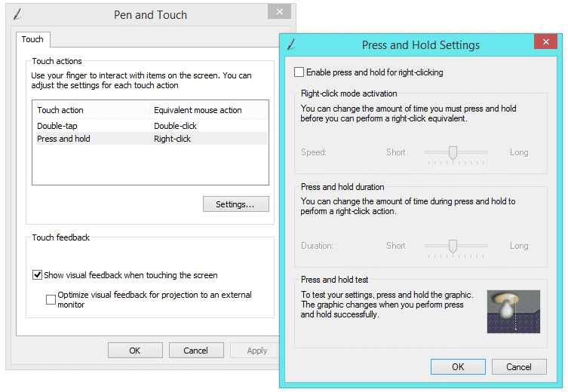Close the Press and Hold Settings dialog
568x392 pixels.
(546, 41)
